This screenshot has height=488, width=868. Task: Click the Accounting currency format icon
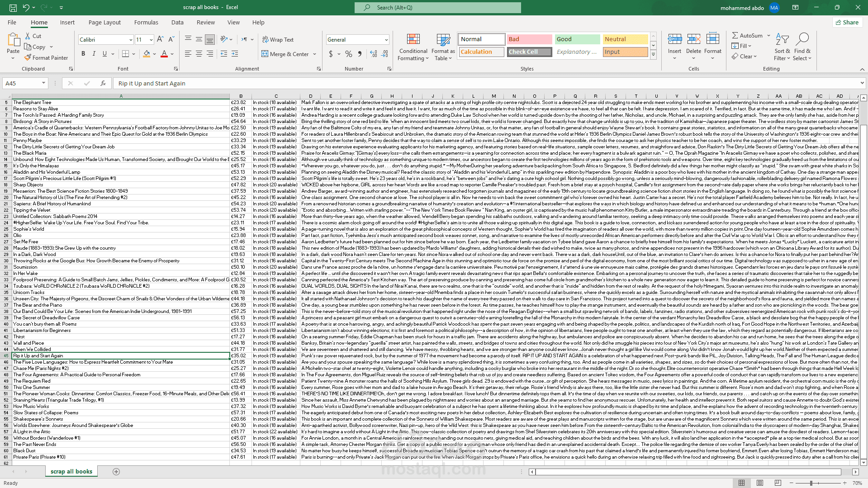tap(331, 54)
